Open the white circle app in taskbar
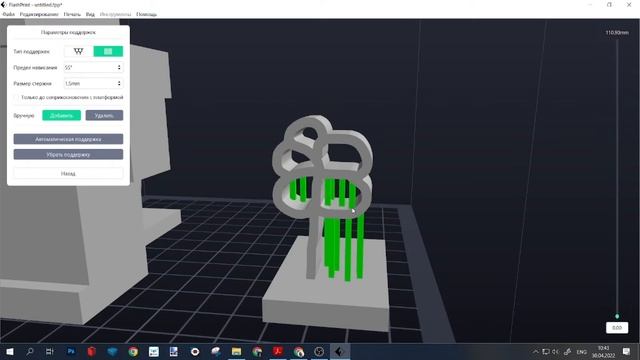This screenshot has height=360, width=640. [x=195, y=351]
